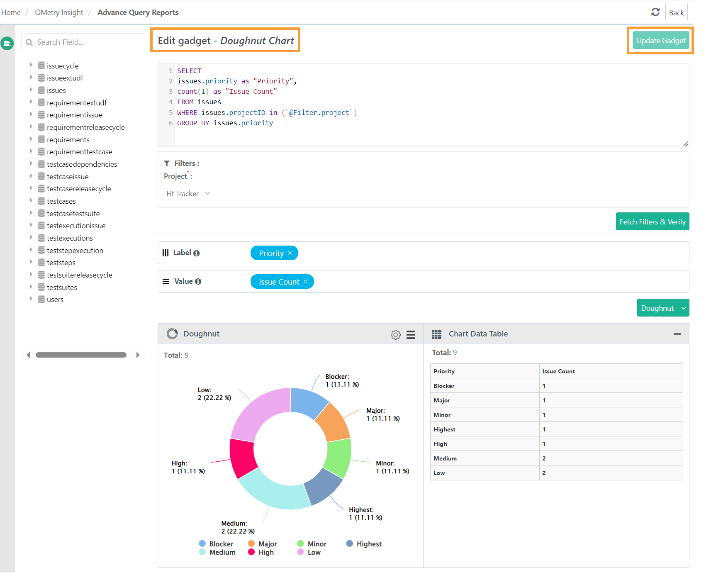Open Doughnut chart settings gear

pos(395,334)
